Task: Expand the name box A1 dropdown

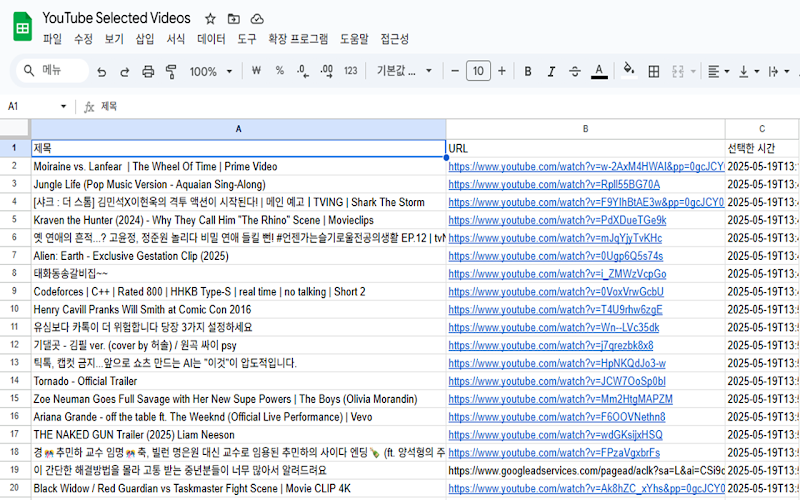Action: click(x=63, y=106)
